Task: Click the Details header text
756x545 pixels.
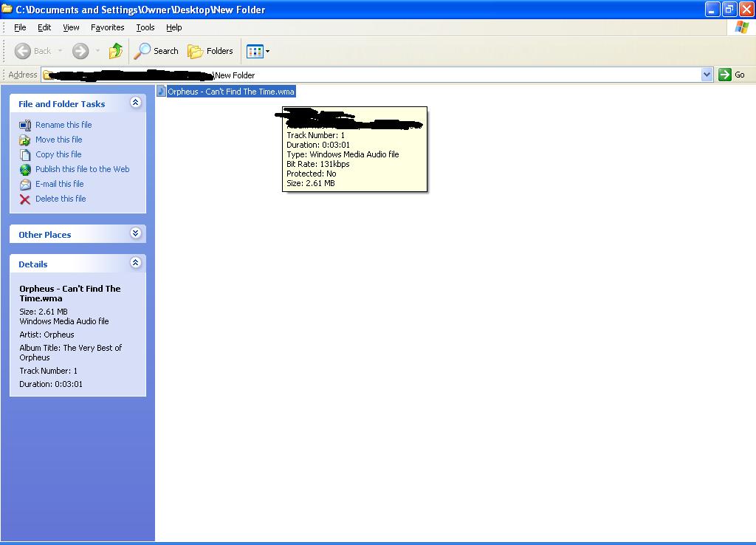Action: point(32,264)
